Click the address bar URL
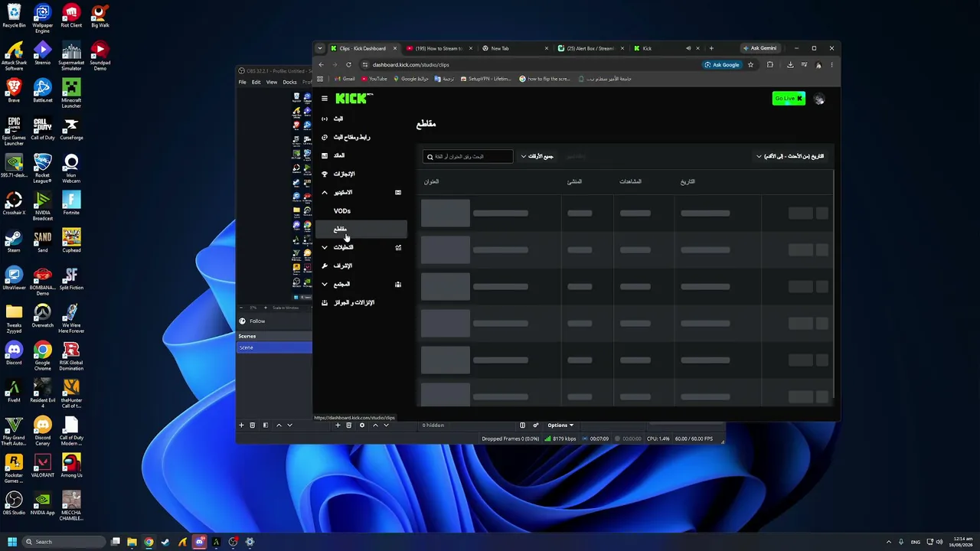980x551 pixels. [x=411, y=65]
